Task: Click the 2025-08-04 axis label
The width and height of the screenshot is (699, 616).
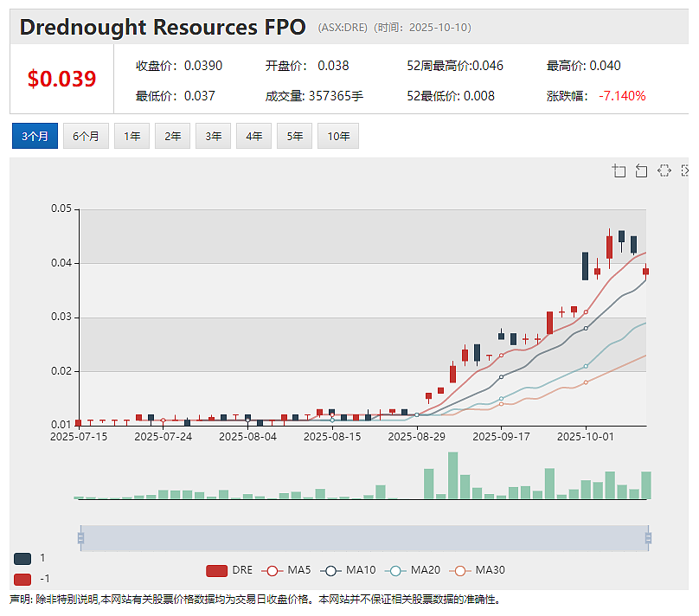Action: pos(248,437)
